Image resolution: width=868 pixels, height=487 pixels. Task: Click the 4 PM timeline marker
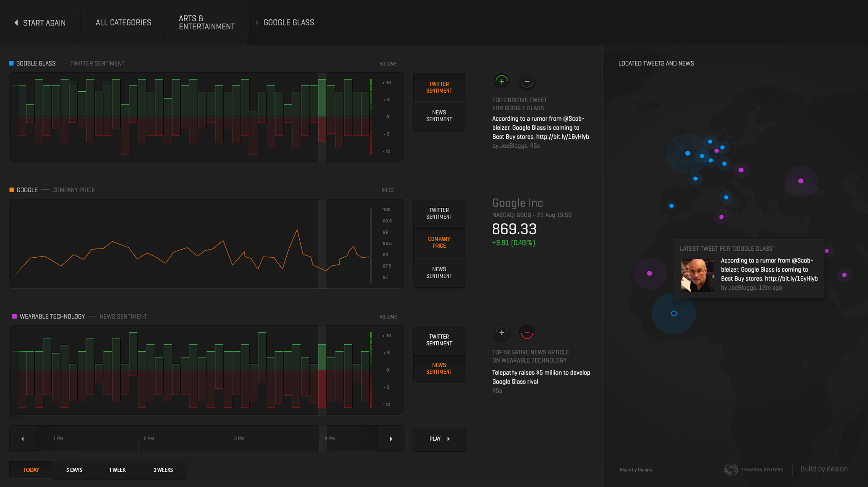(330, 439)
